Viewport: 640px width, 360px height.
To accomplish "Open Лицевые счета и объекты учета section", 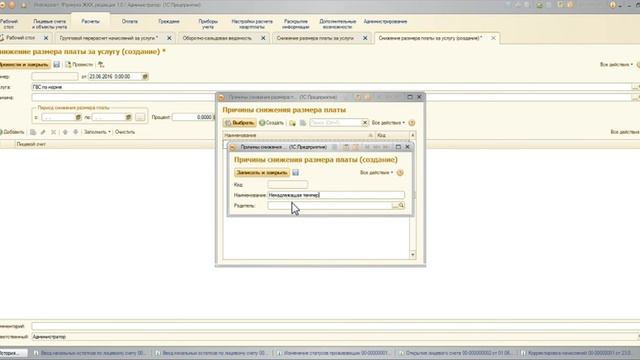I will coord(50,24).
